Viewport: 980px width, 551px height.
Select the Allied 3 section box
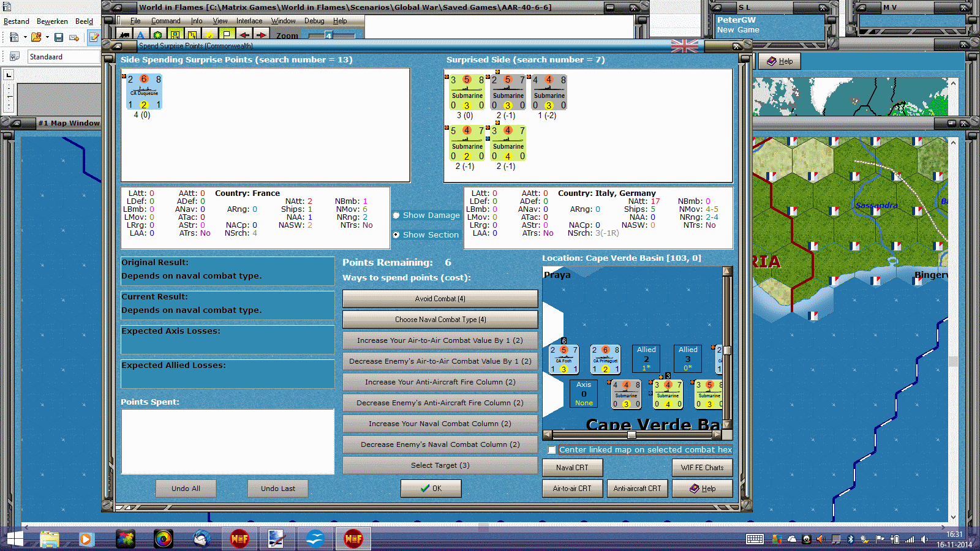coord(688,359)
